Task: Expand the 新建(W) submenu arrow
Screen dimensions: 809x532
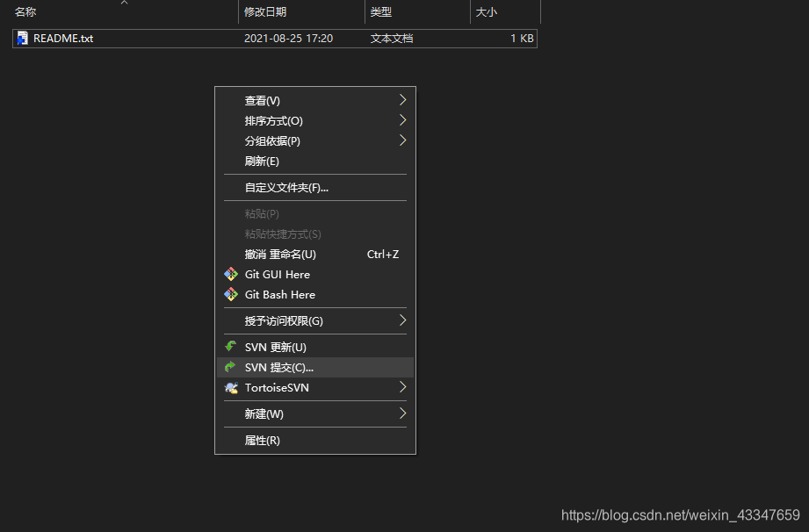Action: [x=403, y=413]
